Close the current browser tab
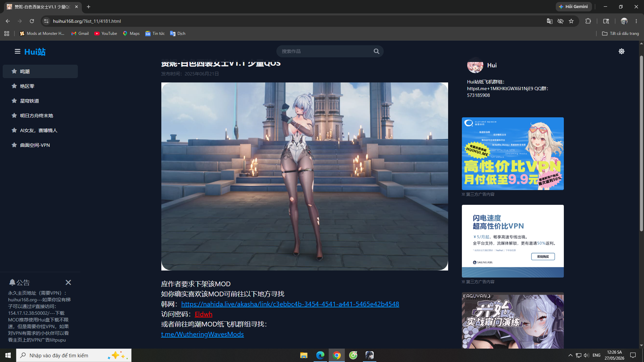 tap(76, 7)
